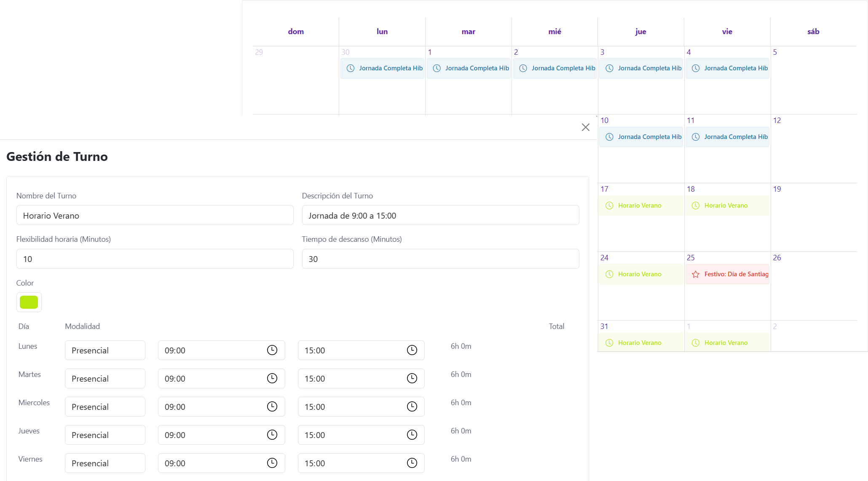This screenshot has height=481, width=868.
Task: Open the Viernes end time clock picker
Action: click(412, 463)
